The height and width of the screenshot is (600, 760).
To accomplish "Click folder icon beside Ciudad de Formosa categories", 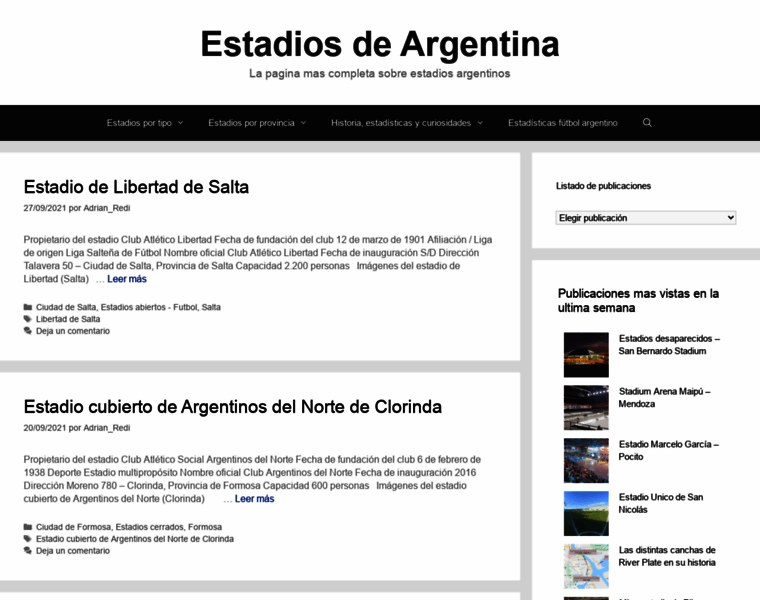I will coord(28,527).
